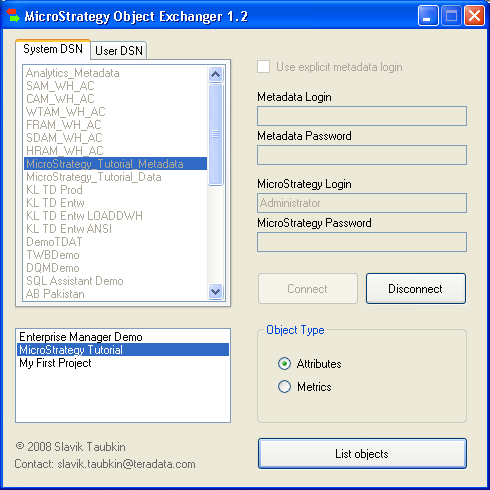
Task: Click the List objects button
Action: coord(362,454)
